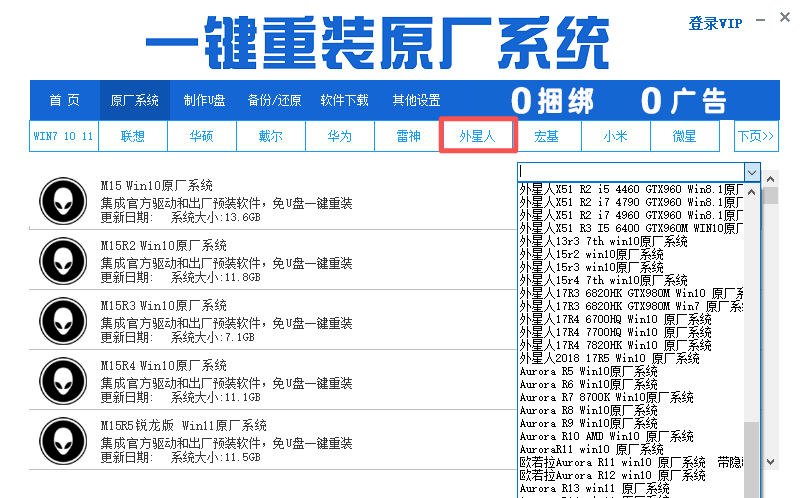The image size is (808, 498).
Task: Open M15R3 Win10原厂系统 entry title
Action: tap(163, 306)
